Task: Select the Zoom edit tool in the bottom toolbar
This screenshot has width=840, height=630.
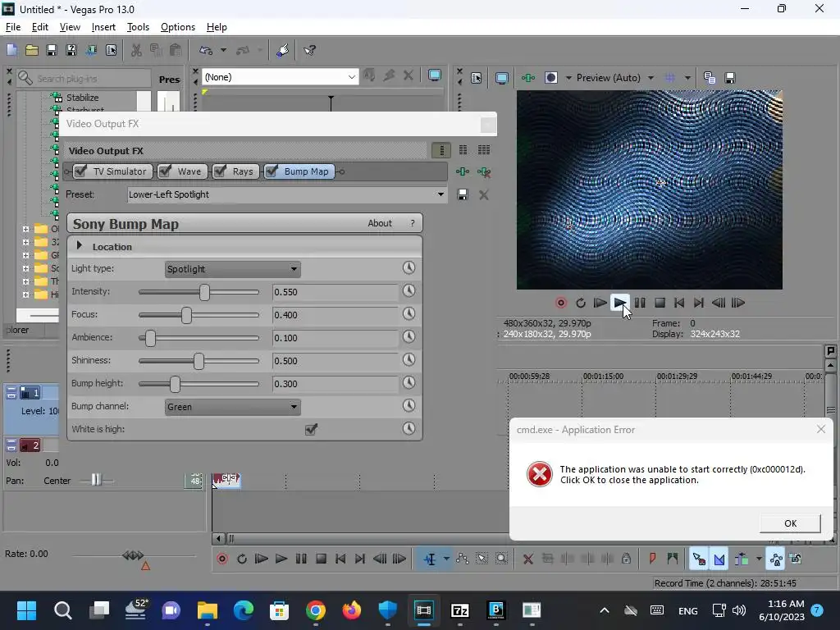Action: coord(501,559)
